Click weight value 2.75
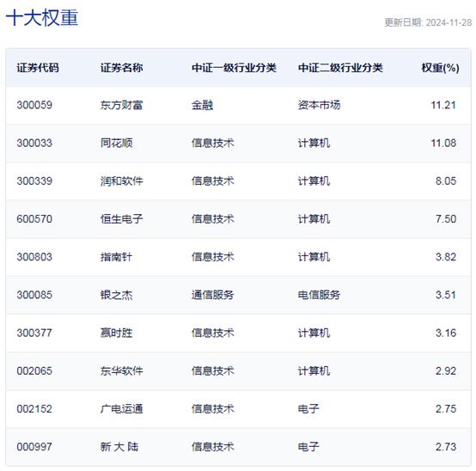 [446, 409]
